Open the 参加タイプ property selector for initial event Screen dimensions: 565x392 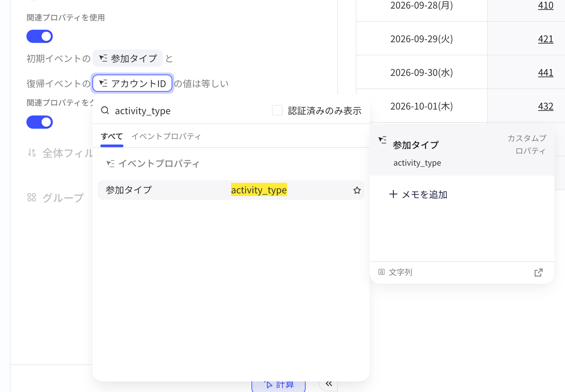click(128, 58)
